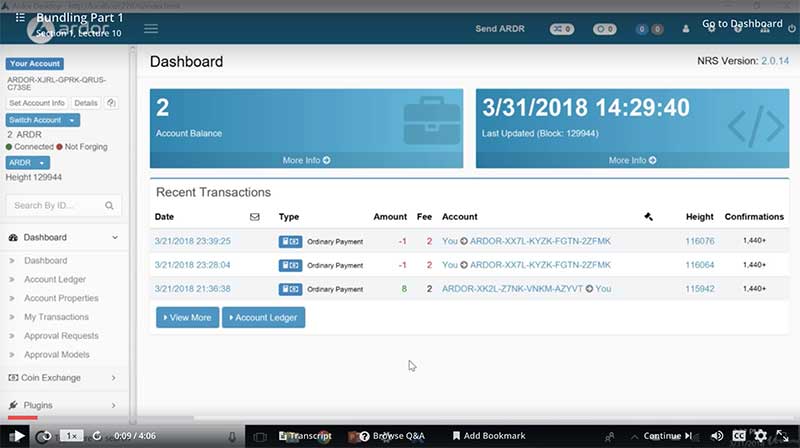
Task: Open the user account icon in header
Action: click(686, 29)
